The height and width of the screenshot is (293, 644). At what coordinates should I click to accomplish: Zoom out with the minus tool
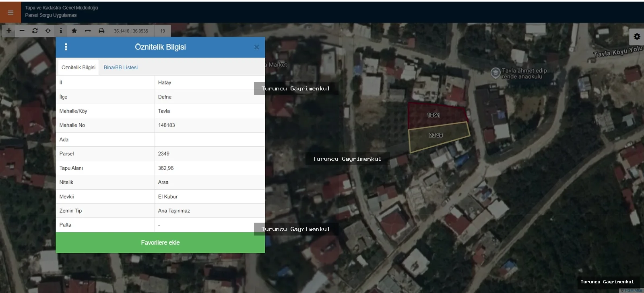pyautogui.click(x=22, y=31)
